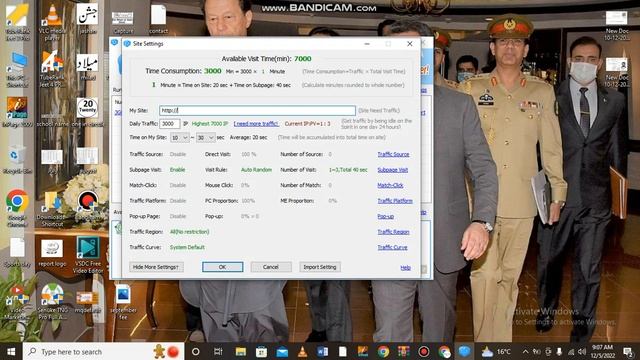Click the Import Setting button
Viewport: 640px width, 360px height.
tap(320, 267)
